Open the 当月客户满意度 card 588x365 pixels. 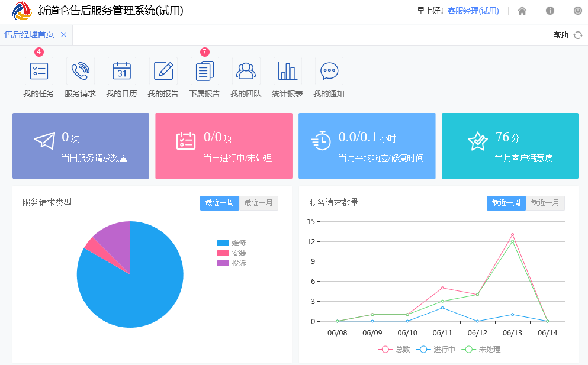[510, 146]
